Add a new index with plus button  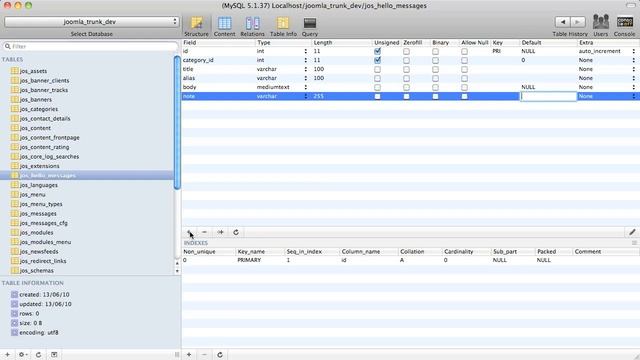189,354
